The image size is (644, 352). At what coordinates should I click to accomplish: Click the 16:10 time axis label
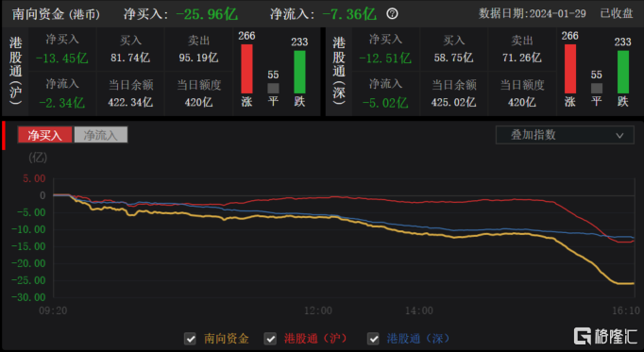point(626,311)
